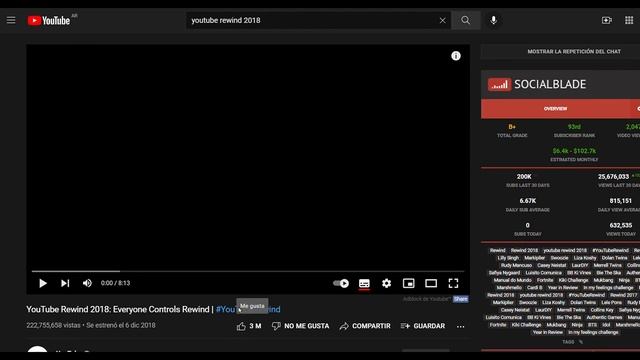Enable miniplayer mode
This screenshot has height=360, width=640.
[x=409, y=283]
